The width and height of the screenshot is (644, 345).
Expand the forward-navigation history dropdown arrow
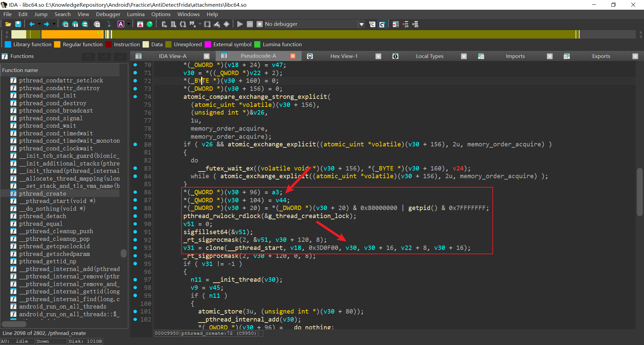pos(54,24)
